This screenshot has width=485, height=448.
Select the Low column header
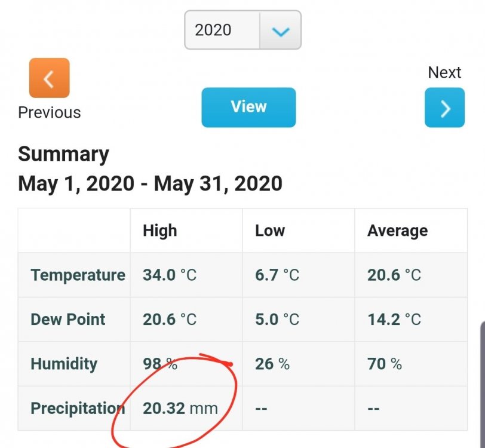tap(270, 231)
